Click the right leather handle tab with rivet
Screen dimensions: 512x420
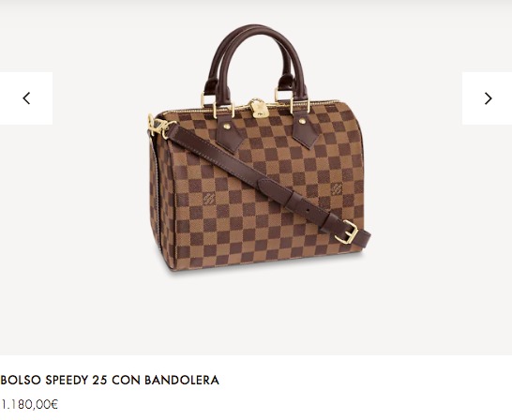point(305,128)
